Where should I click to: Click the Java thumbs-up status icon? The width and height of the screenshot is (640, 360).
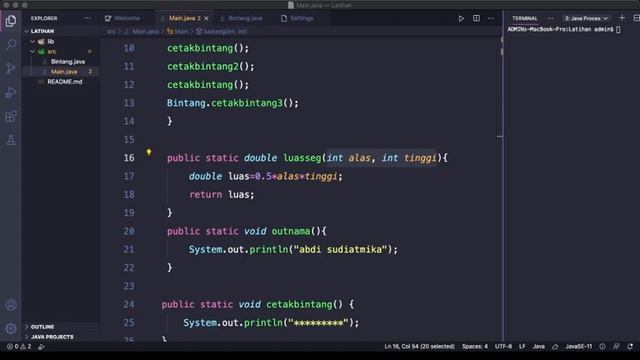click(x=555, y=347)
